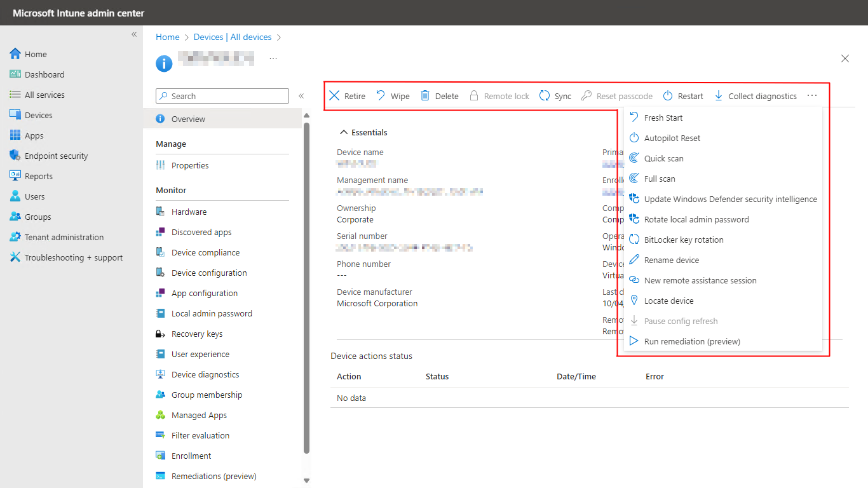Click New remote assistance session icon
868x488 pixels.
[x=634, y=280]
